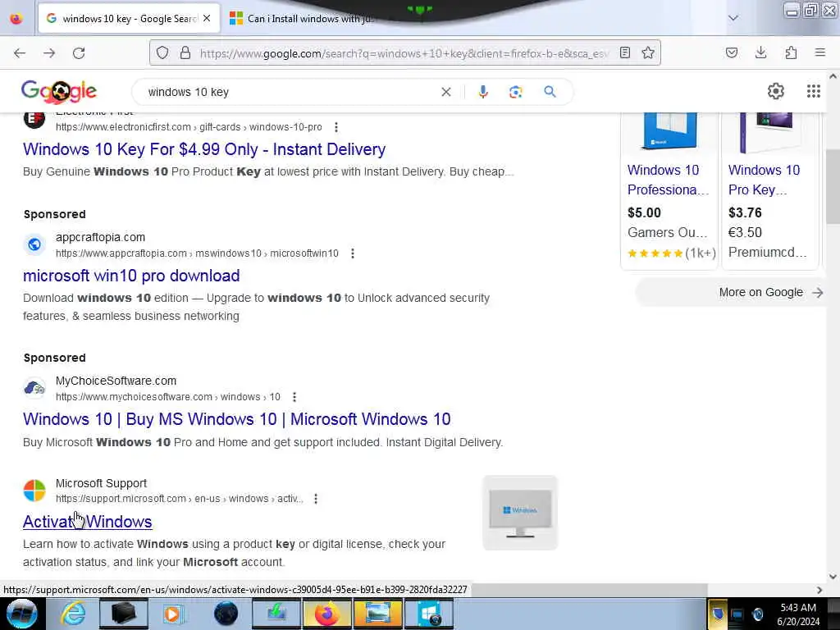This screenshot has height=630, width=840.
Task: Open 'Windows 10 Professiona...' $5.00 product
Action: (668, 180)
